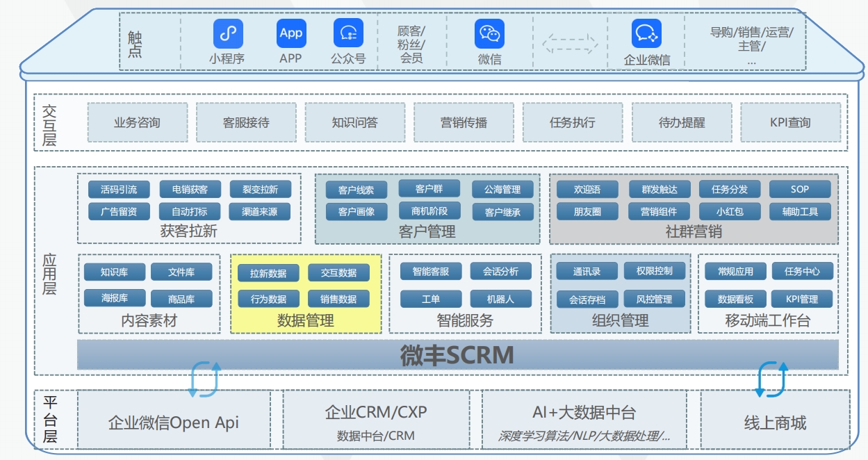Select the SOP module

[x=800, y=189]
